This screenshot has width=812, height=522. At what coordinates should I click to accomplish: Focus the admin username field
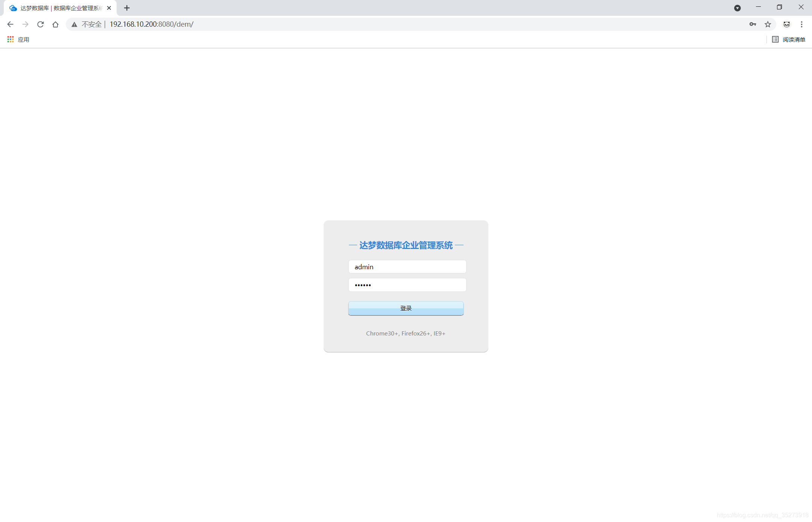click(407, 267)
